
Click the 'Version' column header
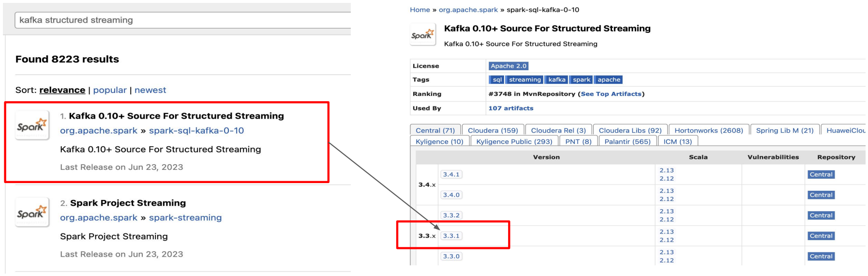[546, 157]
